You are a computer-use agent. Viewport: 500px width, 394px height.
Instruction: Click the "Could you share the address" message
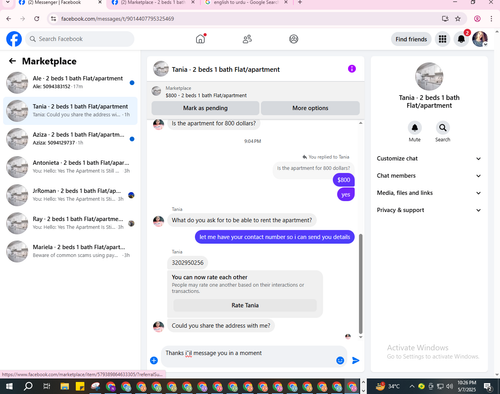pos(221,326)
